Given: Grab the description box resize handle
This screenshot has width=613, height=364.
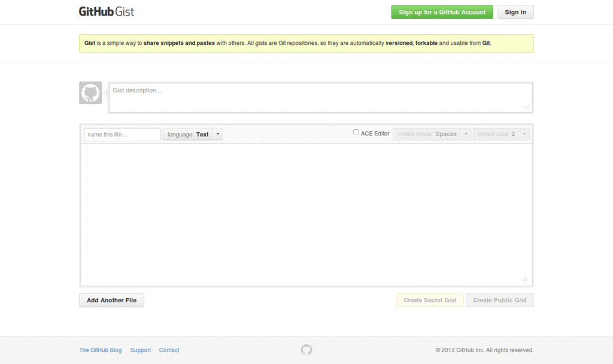Looking at the screenshot, I should click(x=527, y=107).
